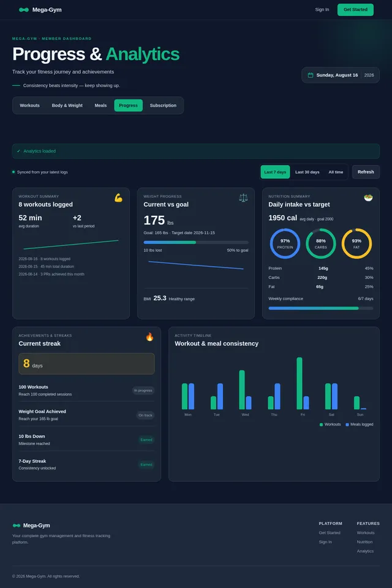Click the green sync status dot
The width and height of the screenshot is (392, 588).
pyautogui.click(x=13, y=172)
